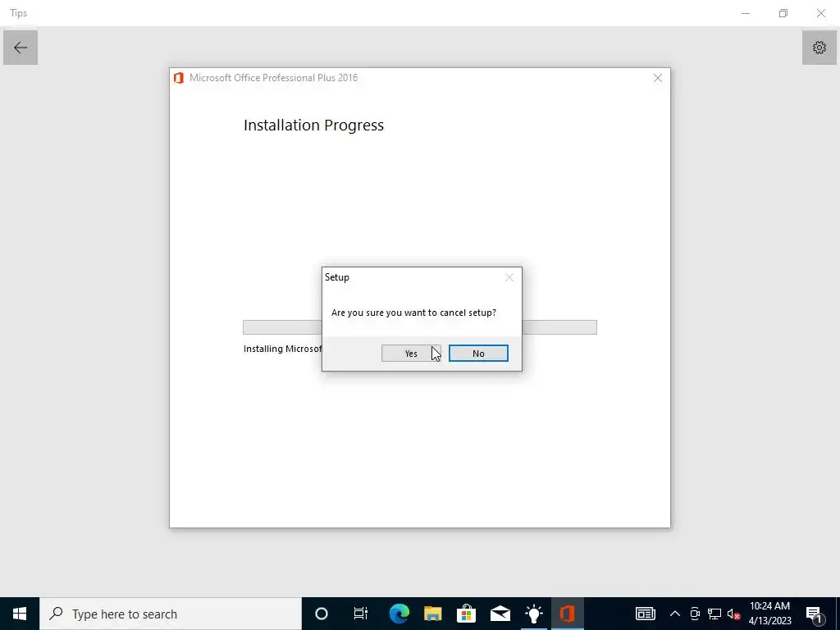Select Office setup icon on taskbar
This screenshot has height=630, width=840.
[x=568, y=614]
